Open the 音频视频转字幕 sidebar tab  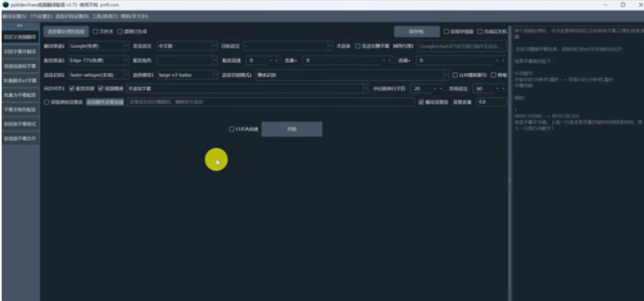pyautogui.click(x=20, y=66)
